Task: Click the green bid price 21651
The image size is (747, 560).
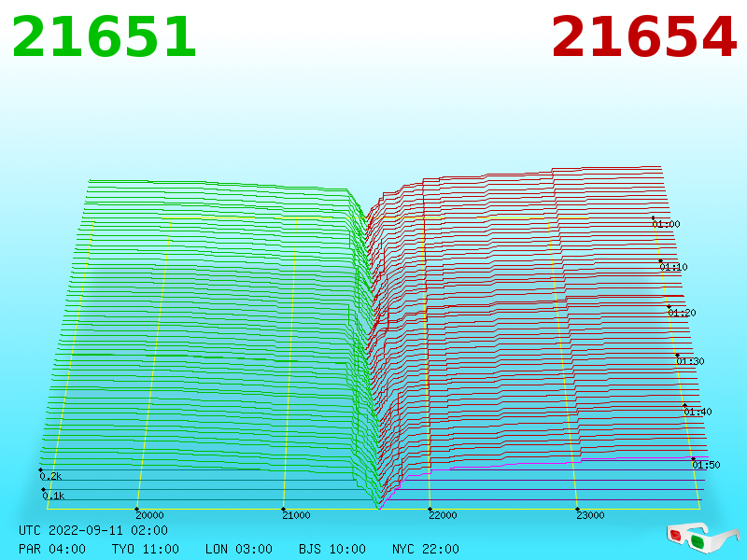Action: pyautogui.click(x=104, y=36)
